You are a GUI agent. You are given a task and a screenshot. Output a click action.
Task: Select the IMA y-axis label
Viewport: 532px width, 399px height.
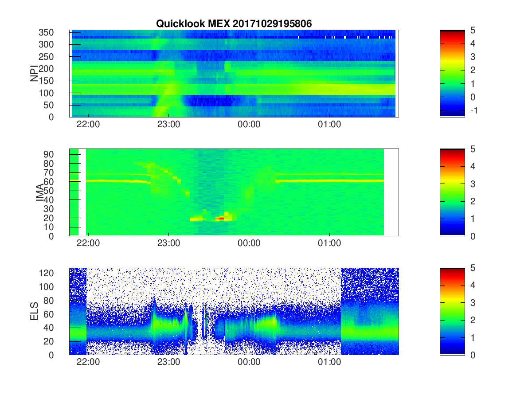(39, 192)
